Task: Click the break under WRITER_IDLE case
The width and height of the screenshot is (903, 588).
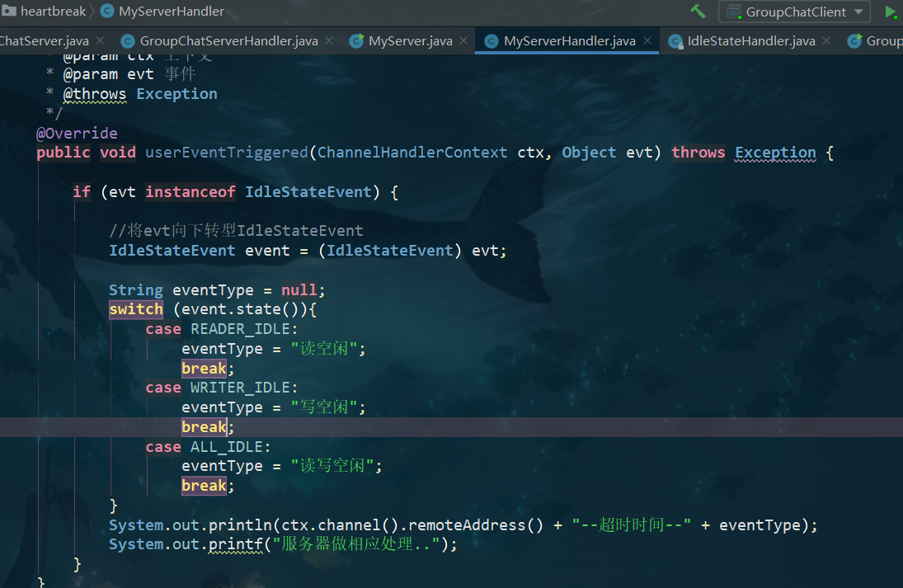Action: coord(204,426)
